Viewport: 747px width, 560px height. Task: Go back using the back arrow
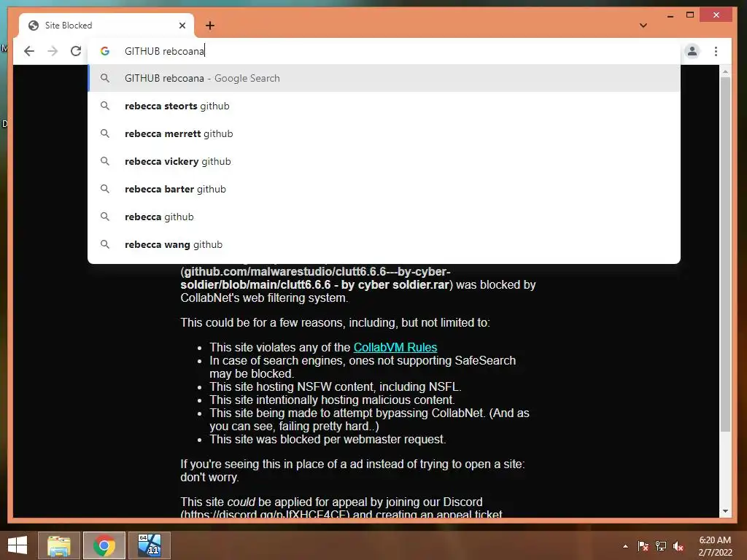pos(29,51)
